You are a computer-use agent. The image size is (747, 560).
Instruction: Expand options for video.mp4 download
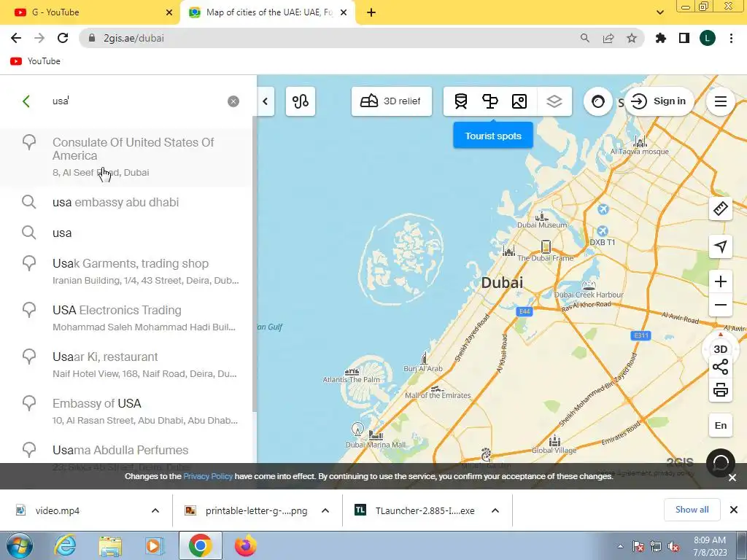[155, 510]
